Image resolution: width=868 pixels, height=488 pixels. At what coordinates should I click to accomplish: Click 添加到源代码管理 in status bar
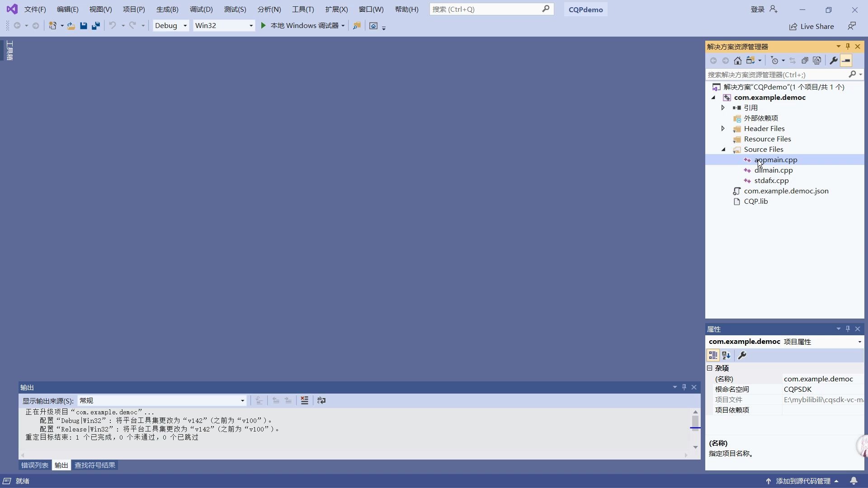click(803, 481)
